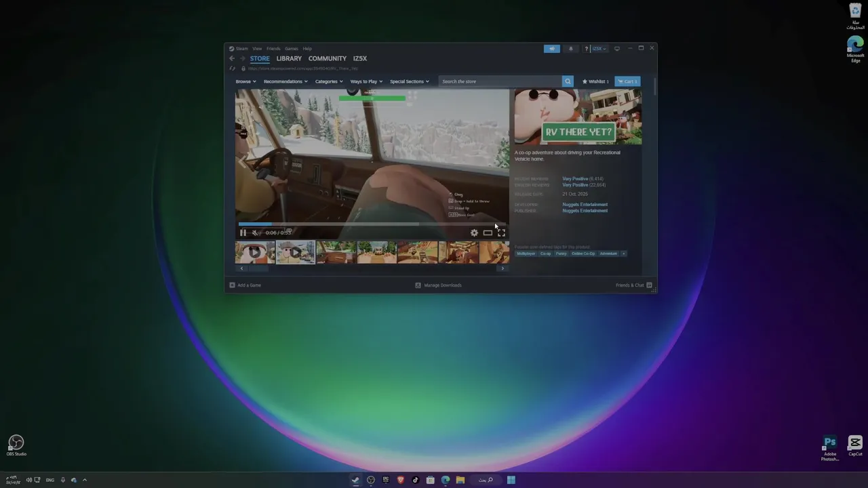Pause the trailer video

(243, 232)
